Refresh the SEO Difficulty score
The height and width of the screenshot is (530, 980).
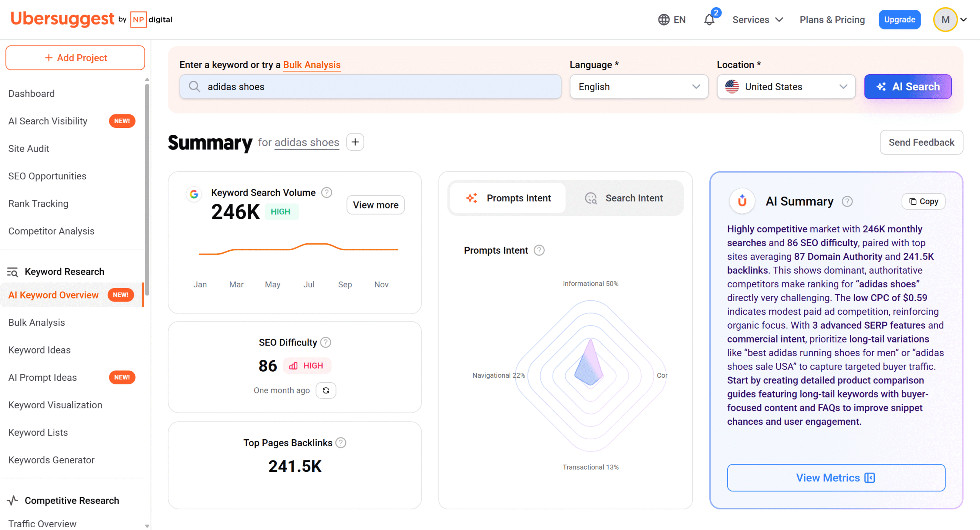[326, 390]
